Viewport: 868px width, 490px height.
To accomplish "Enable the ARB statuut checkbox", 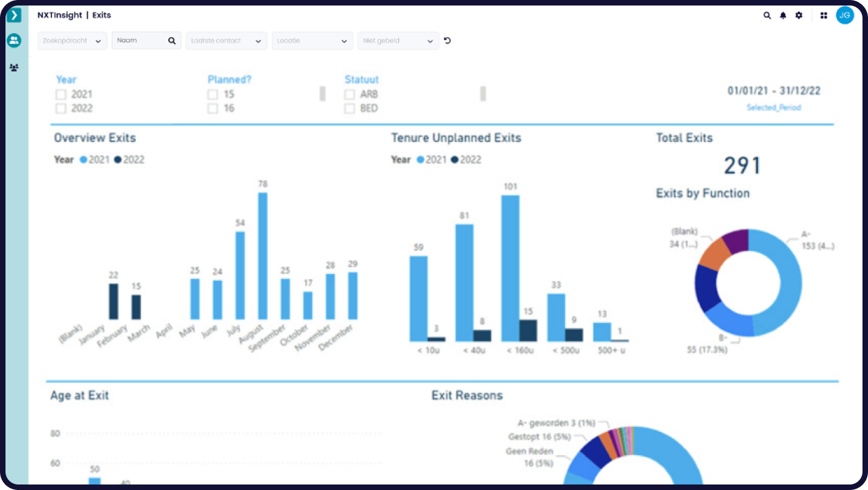I will pos(349,95).
